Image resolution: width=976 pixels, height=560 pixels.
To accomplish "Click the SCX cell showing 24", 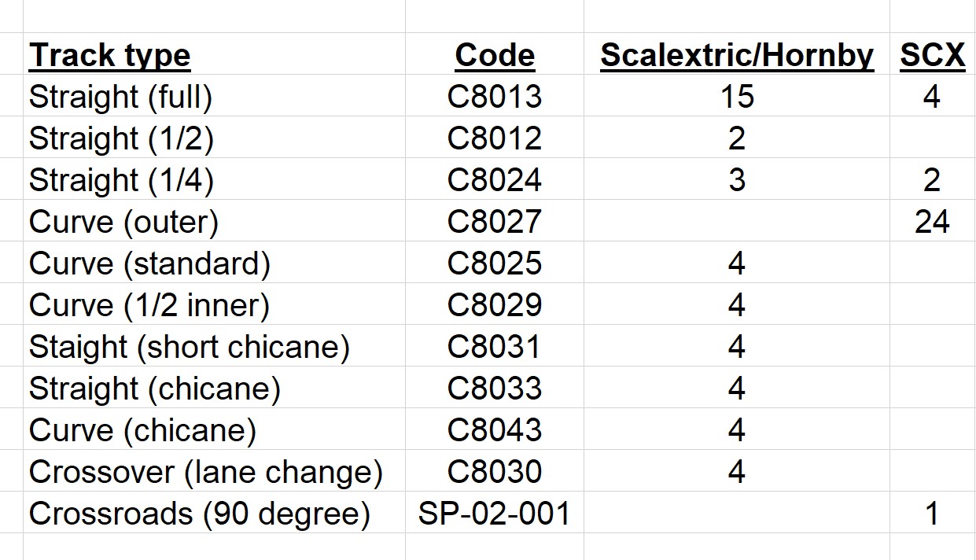I will click(x=932, y=222).
